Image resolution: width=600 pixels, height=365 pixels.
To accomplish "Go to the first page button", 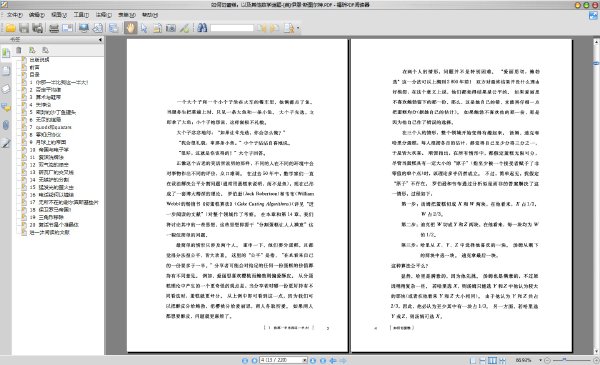I will pos(245,360).
